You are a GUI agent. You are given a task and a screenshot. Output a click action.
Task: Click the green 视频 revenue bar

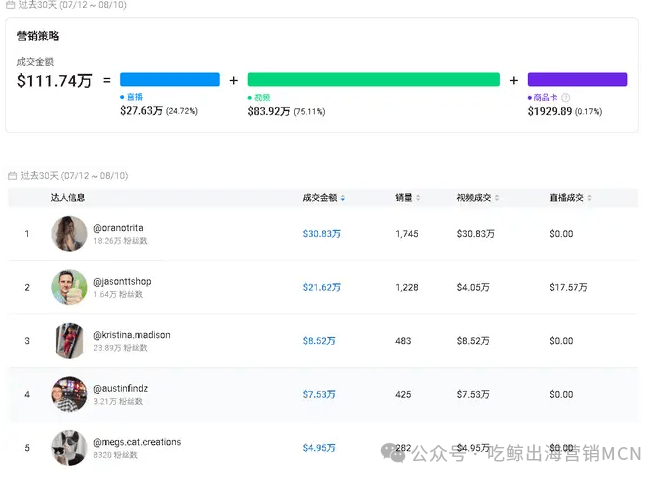373,80
